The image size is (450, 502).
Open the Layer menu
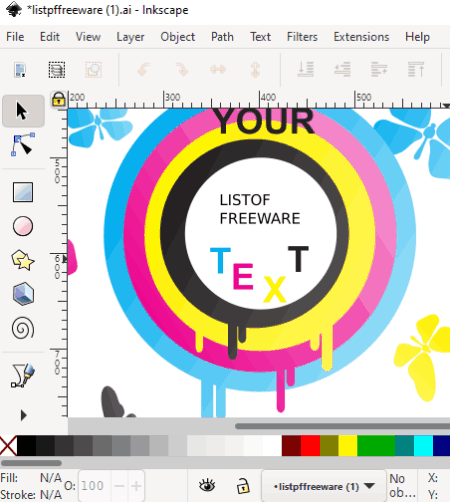point(130,37)
